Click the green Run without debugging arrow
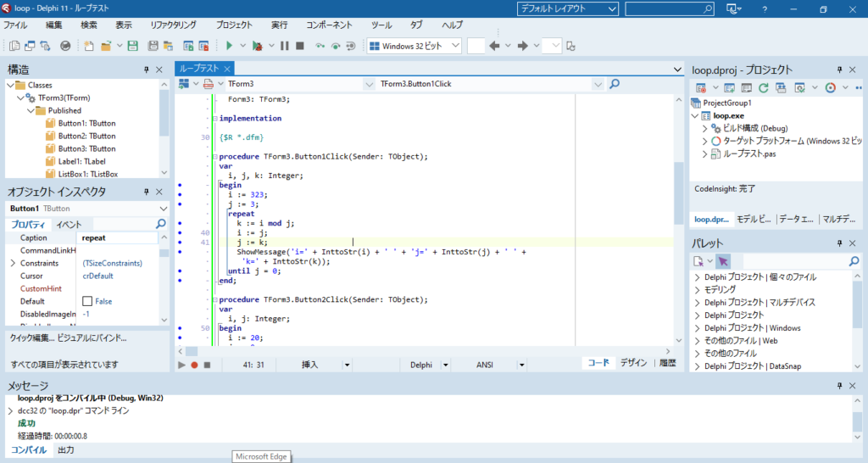The height and width of the screenshot is (463, 868). [229, 46]
